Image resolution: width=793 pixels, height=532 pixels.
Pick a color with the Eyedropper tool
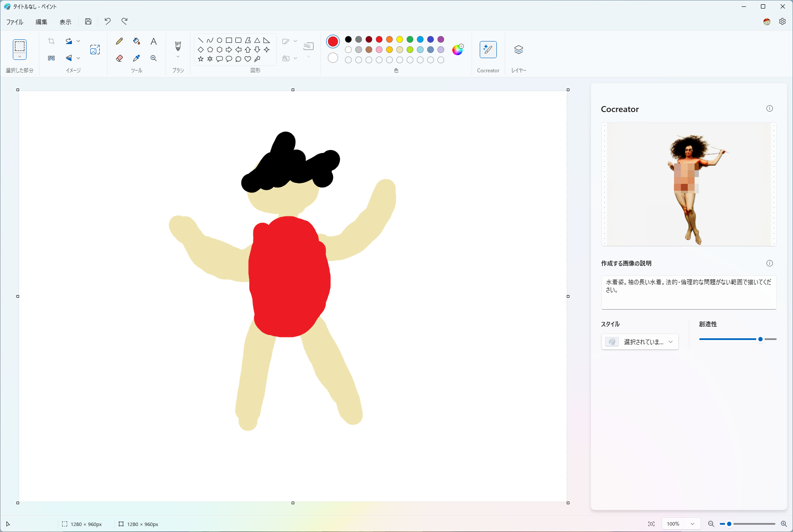click(136, 58)
